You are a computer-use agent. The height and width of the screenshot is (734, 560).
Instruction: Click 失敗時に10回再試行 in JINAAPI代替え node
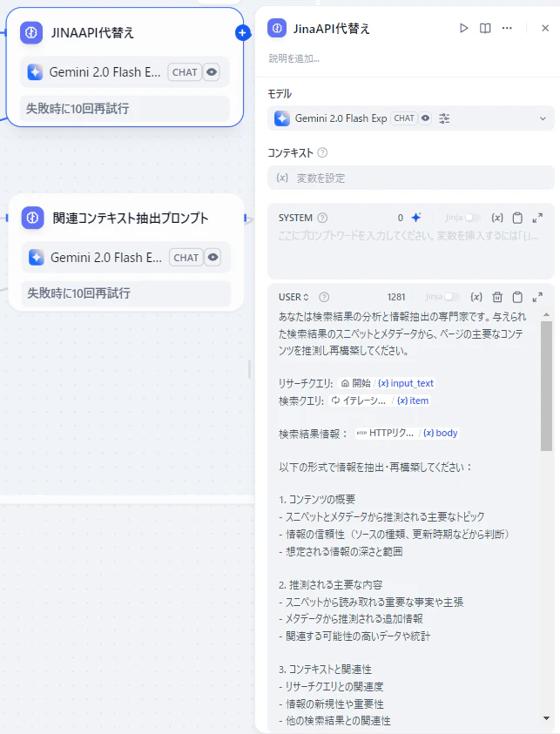125,109
